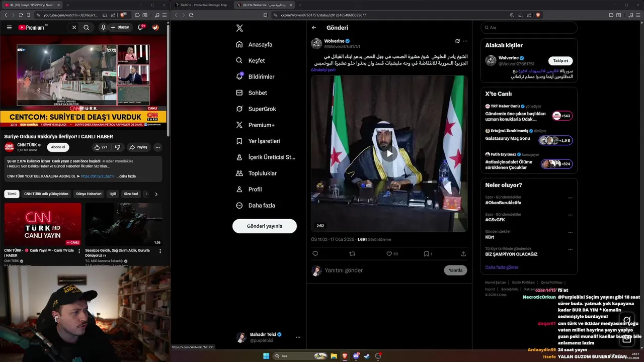Image resolution: width=644 pixels, height=362 pixels.
Task: Open the #OkanBurukİstifa trend
Action: click(x=504, y=203)
